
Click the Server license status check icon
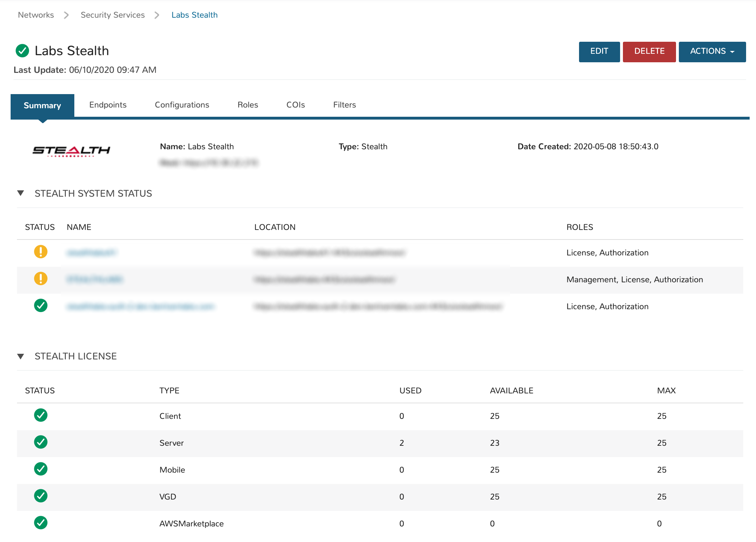pos(41,442)
